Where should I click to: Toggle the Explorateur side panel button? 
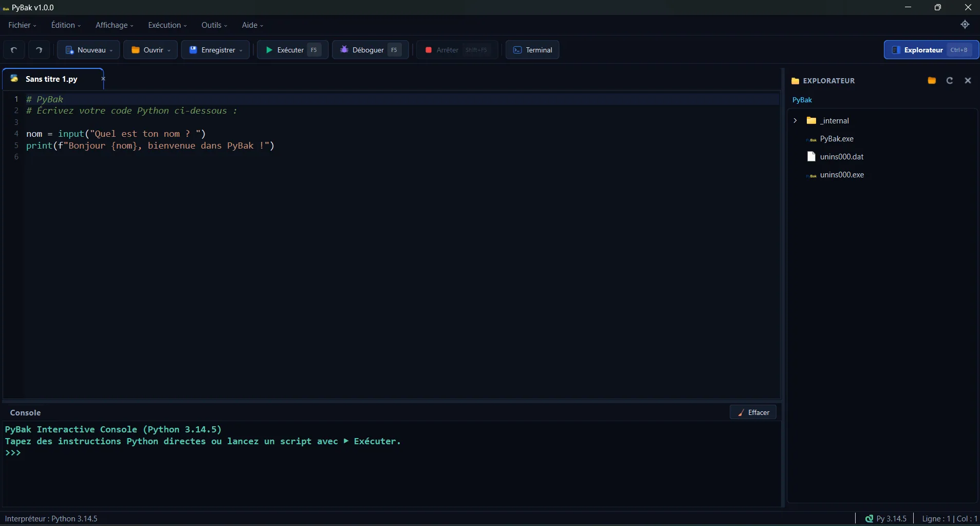click(x=931, y=50)
